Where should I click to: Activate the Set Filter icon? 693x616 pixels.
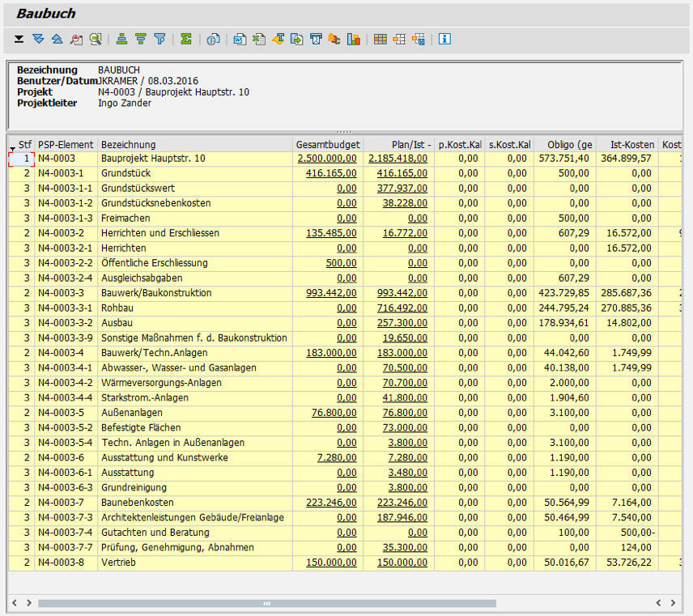pyautogui.click(x=160, y=38)
